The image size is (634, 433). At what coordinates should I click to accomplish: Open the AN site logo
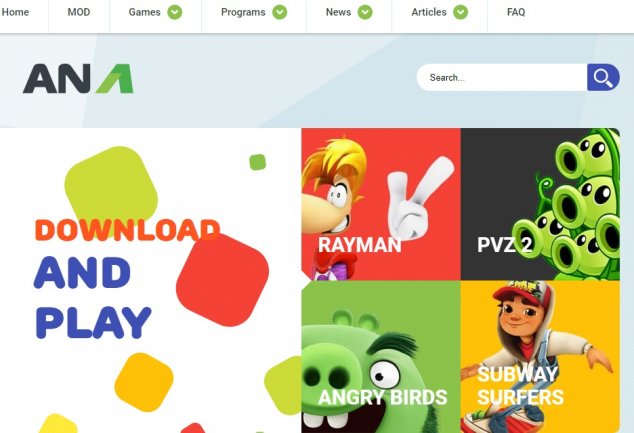pos(78,78)
